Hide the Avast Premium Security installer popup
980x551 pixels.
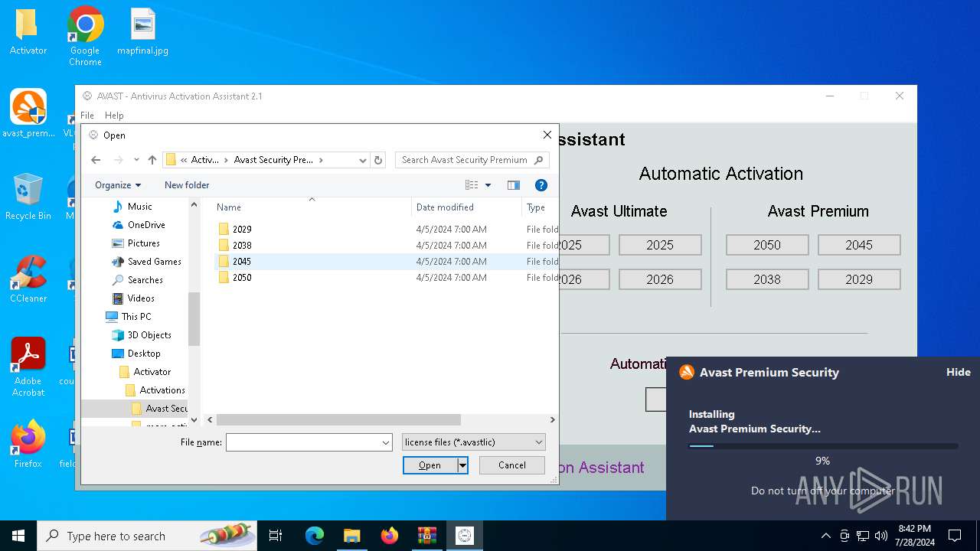[959, 372]
